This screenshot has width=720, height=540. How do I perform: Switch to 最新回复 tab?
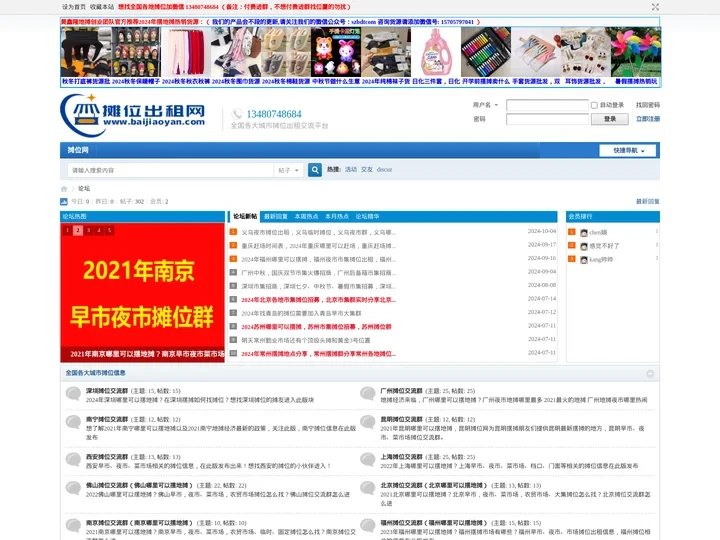276,216
